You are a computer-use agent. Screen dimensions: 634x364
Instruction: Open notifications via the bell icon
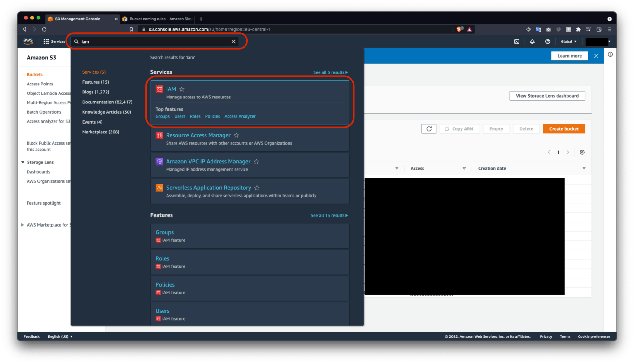click(532, 41)
